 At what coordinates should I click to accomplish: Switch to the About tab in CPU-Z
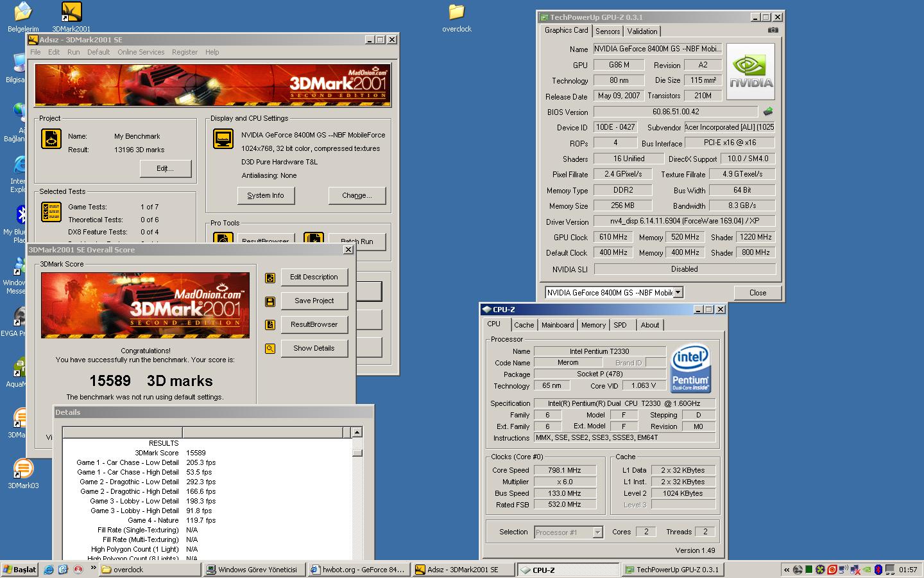point(650,325)
